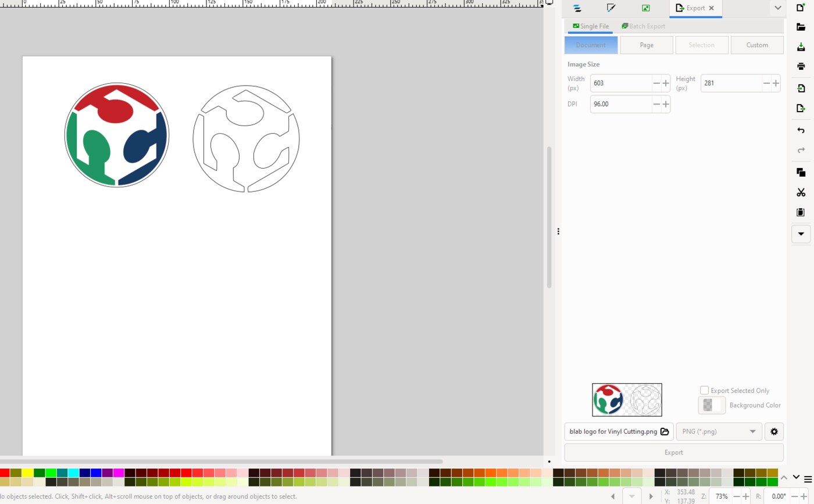The width and height of the screenshot is (814, 504).
Task: Select the Single File tab
Action: point(591,26)
